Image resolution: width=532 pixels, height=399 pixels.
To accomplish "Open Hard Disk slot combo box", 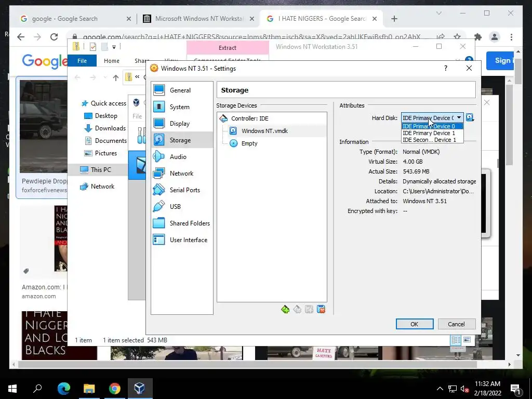I will click(432, 118).
